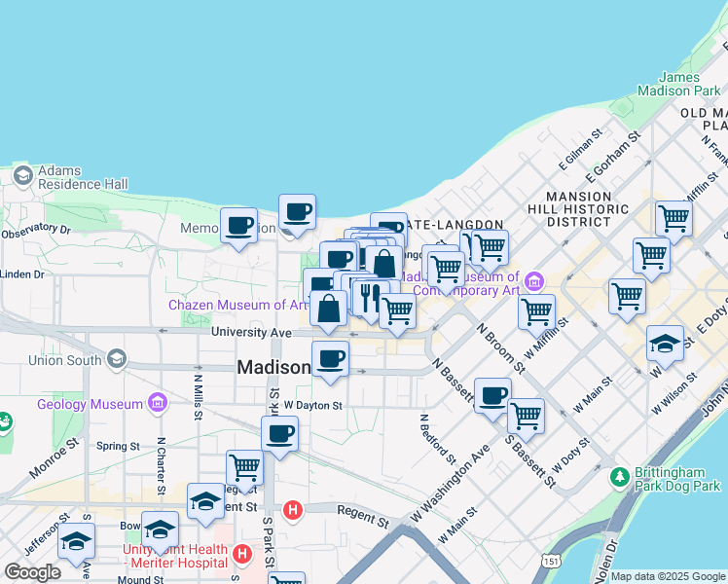Click the Adams Residence Hall place icon
This screenshot has width=728, height=584.
22,176
